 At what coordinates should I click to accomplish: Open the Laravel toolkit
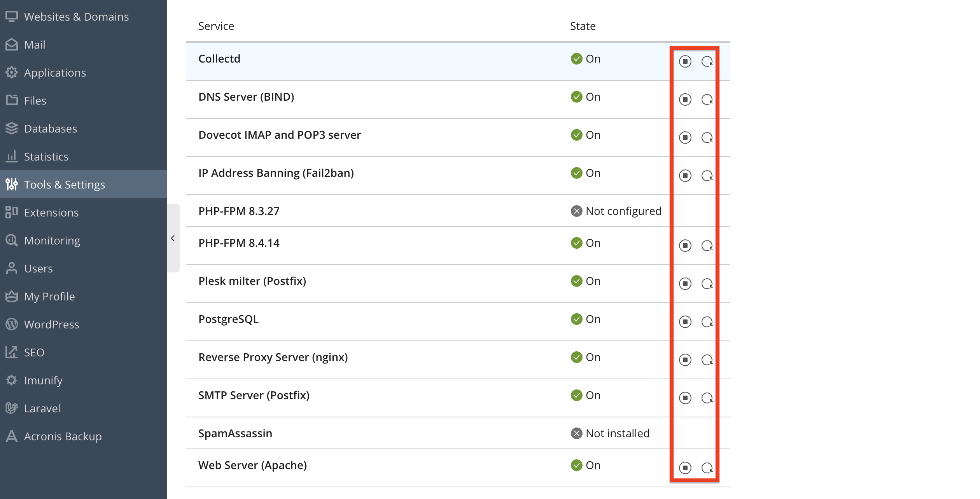point(84,408)
